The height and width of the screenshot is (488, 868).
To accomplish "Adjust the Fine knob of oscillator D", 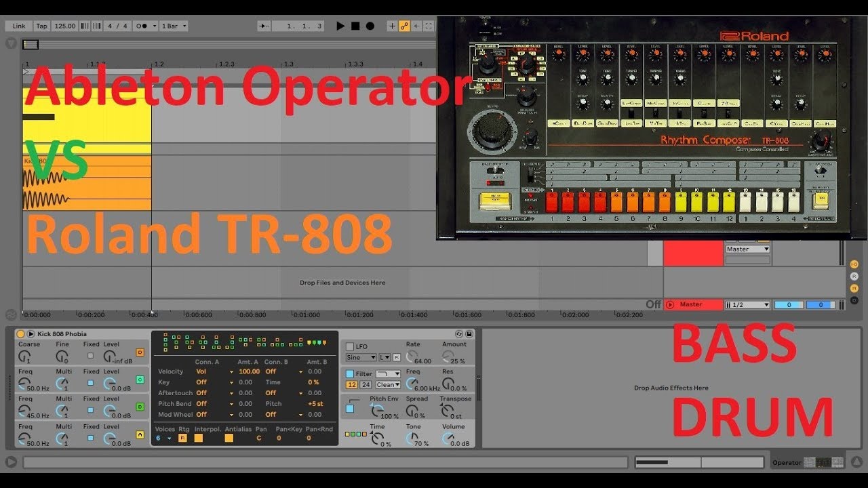I will pyautogui.click(x=62, y=355).
